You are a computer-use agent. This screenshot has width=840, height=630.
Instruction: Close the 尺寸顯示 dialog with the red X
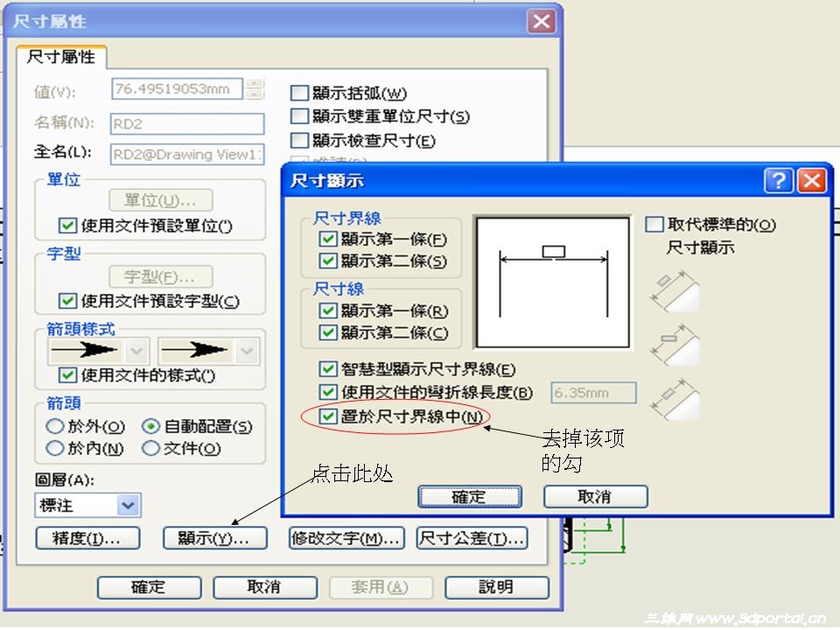click(x=812, y=180)
